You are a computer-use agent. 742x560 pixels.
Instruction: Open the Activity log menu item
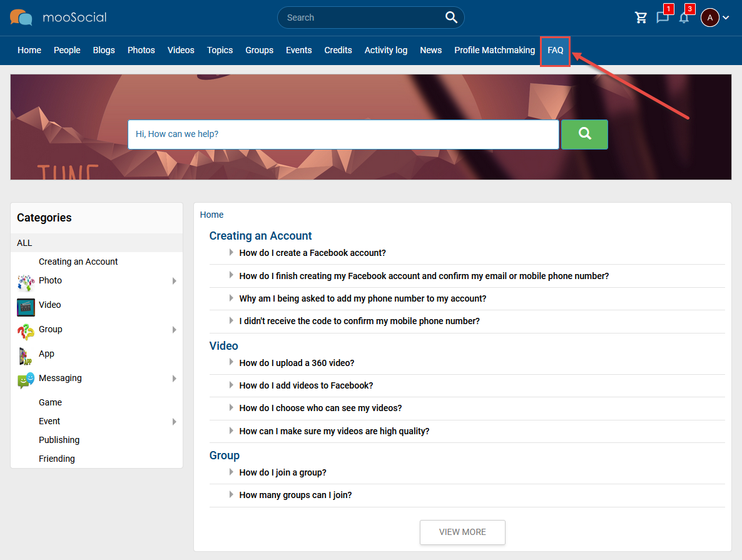click(x=385, y=50)
